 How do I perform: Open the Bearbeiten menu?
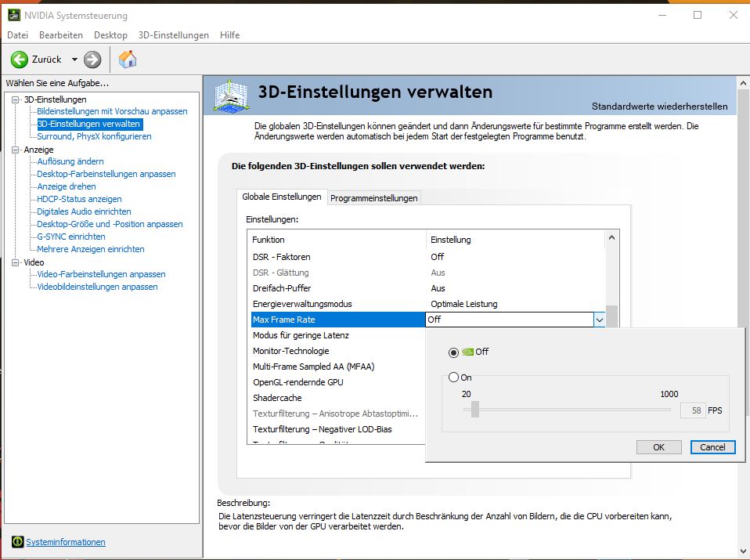pos(61,35)
